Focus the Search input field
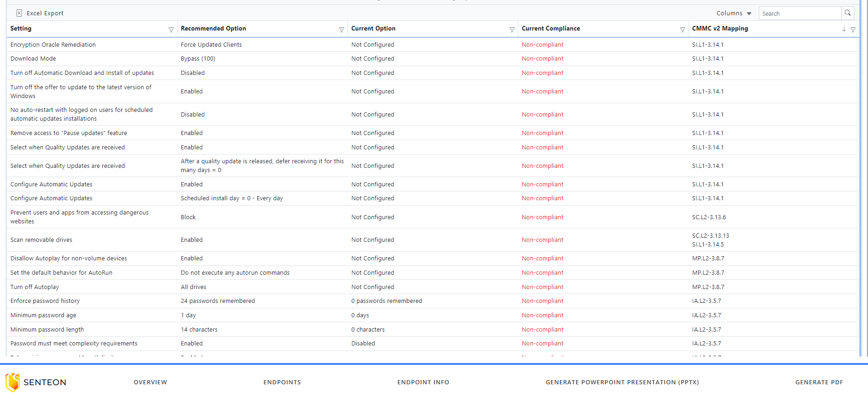868x394 pixels. coord(800,13)
